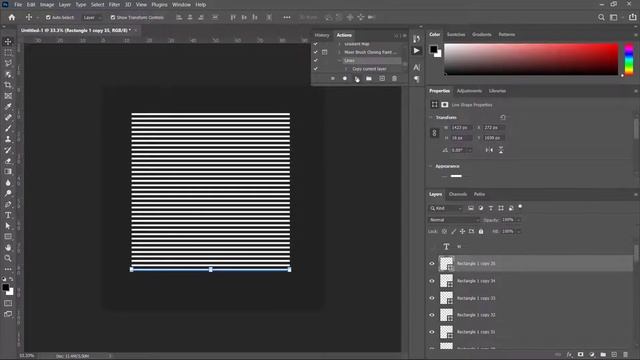Viewport: 640px width, 360px height.
Task: Open the Window menu
Action: pyautogui.click(x=181, y=4)
